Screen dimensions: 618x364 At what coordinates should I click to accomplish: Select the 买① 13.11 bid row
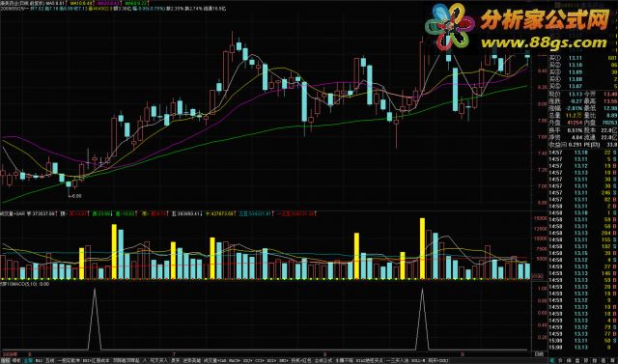[583, 58]
